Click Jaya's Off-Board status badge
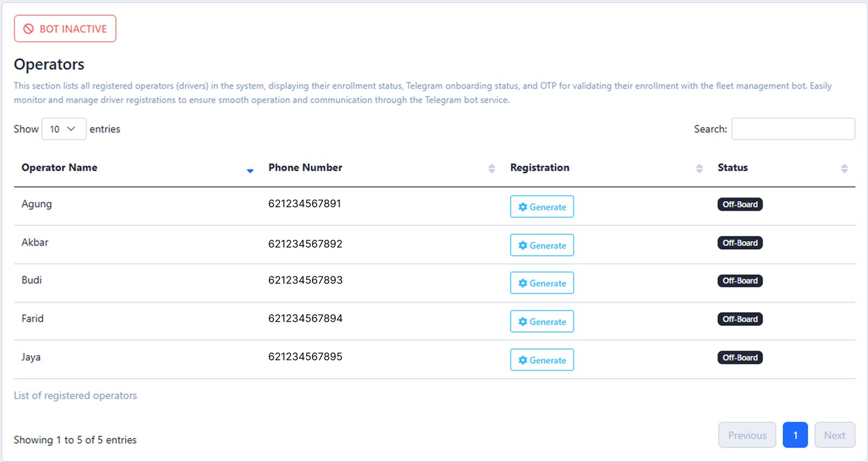Viewport: 868px width, 462px height. (739, 358)
